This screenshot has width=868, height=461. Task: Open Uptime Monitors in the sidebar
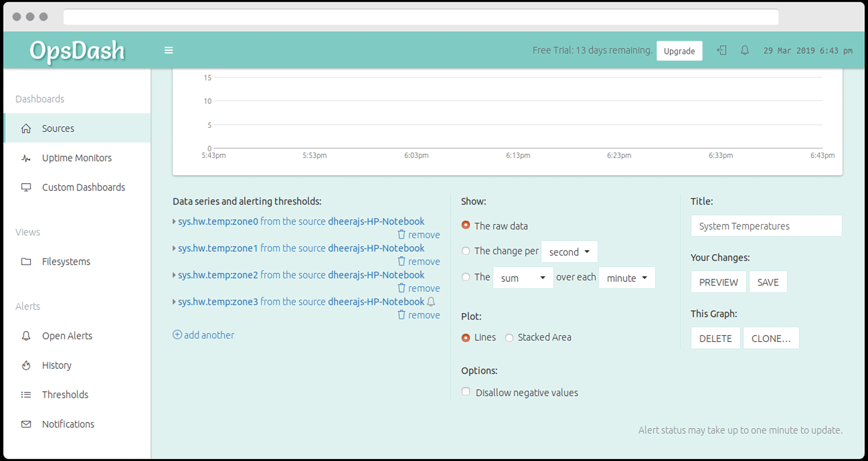77,158
